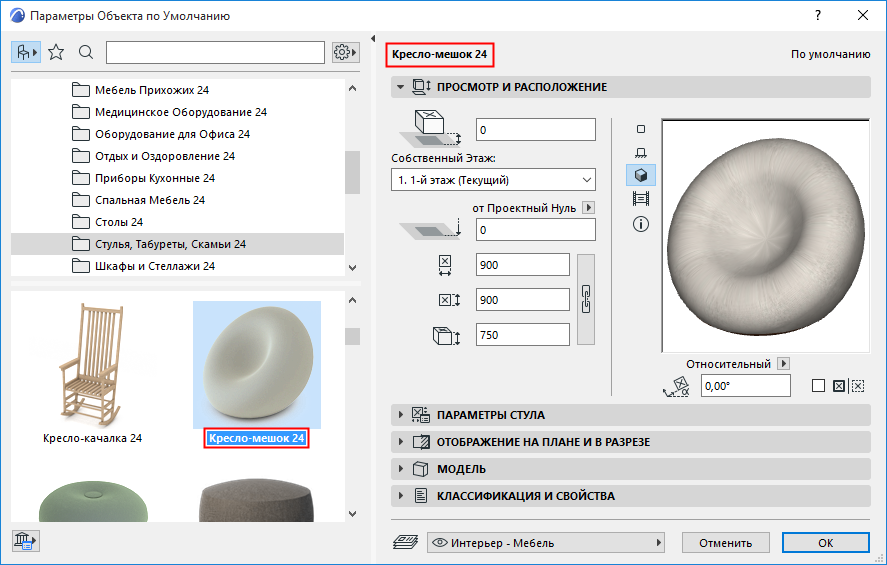Show favorites with the star icon
This screenshot has height=565, width=887.
(x=56, y=53)
